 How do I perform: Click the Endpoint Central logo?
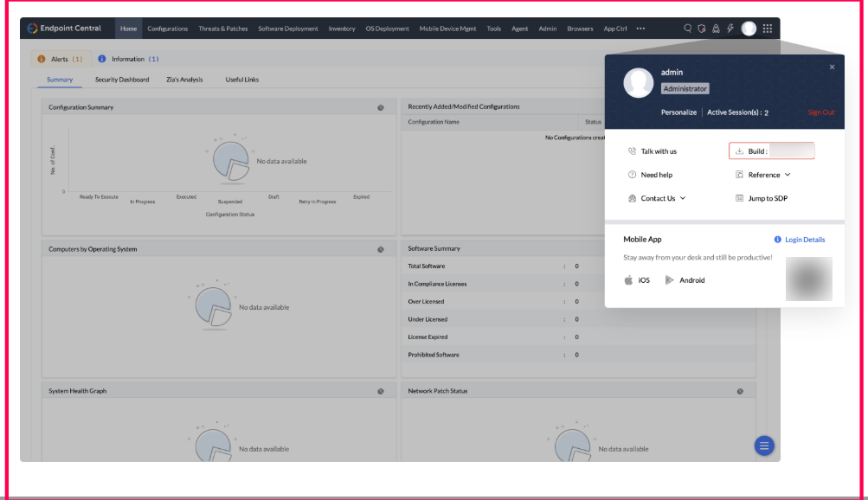tap(64, 29)
